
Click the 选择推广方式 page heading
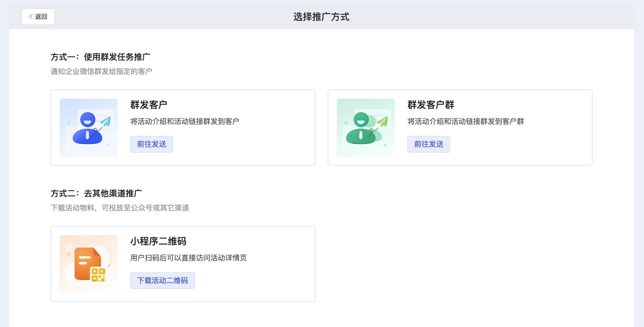coord(321,17)
